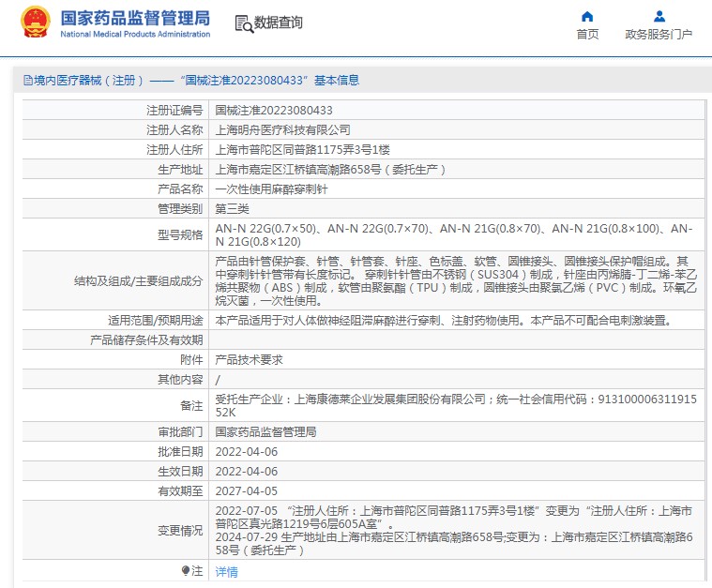Click the 变更情况 change history text
Screen dimensions: 712x588
tap(453, 530)
